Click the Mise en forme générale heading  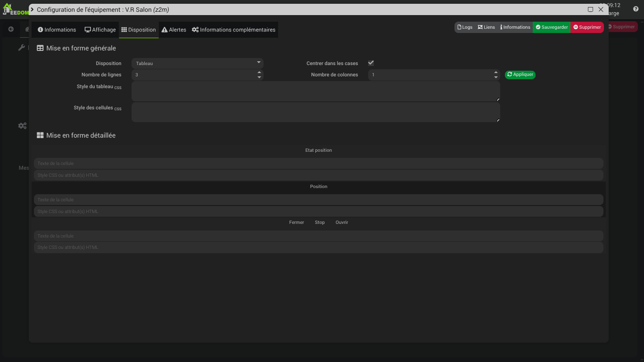point(76,48)
